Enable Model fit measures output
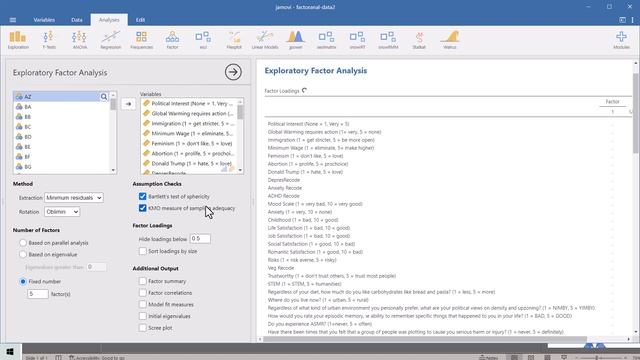Image resolution: width=640 pixels, height=360 pixels. (x=142, y=304)
